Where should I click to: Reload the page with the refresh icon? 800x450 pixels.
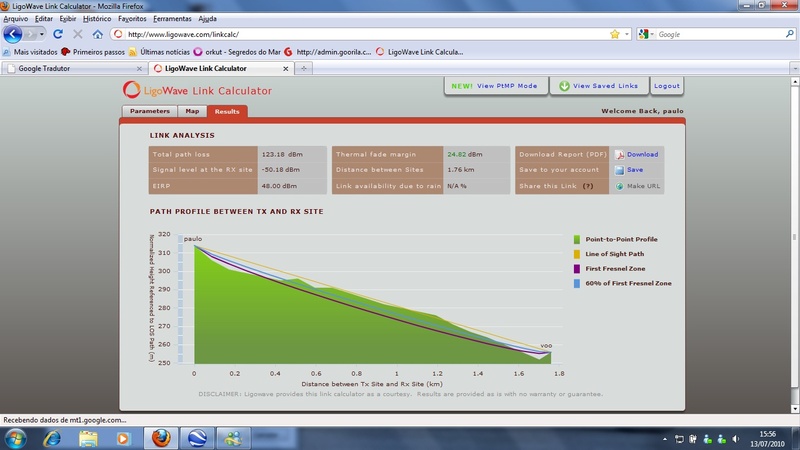tap(58, 34)
